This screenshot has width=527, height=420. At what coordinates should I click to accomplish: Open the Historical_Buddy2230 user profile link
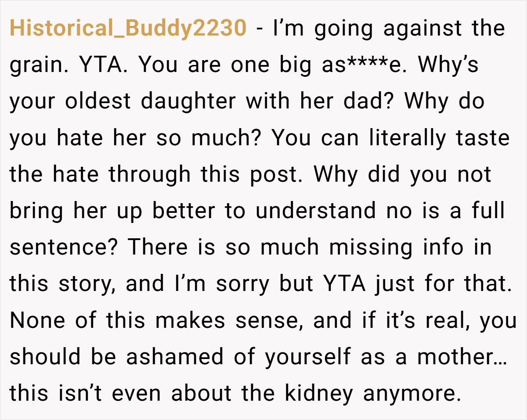[128, 29]
